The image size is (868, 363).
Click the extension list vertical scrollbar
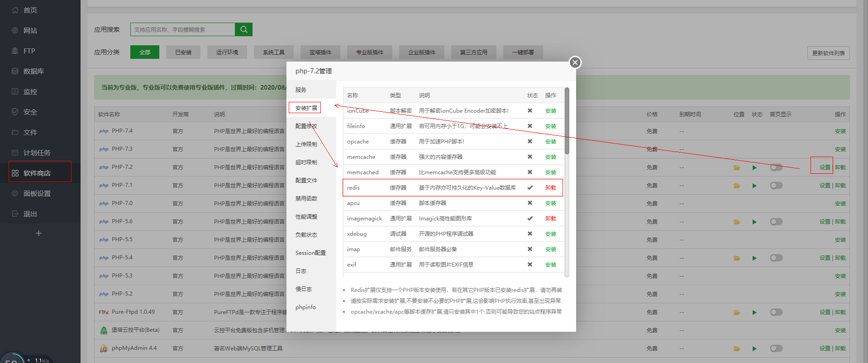pos(567,122)
